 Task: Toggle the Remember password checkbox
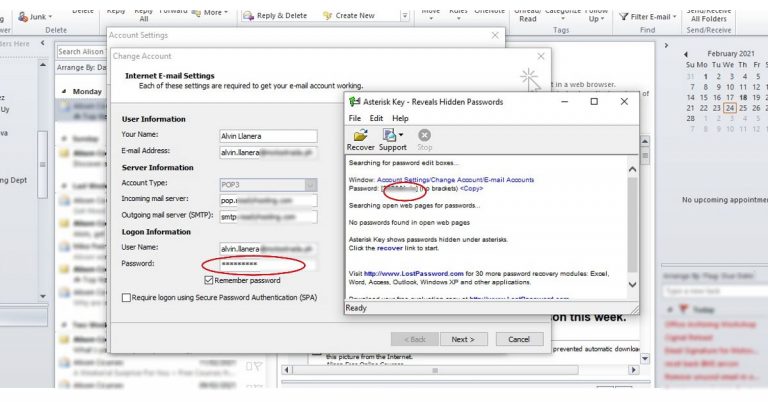(209, 281)
